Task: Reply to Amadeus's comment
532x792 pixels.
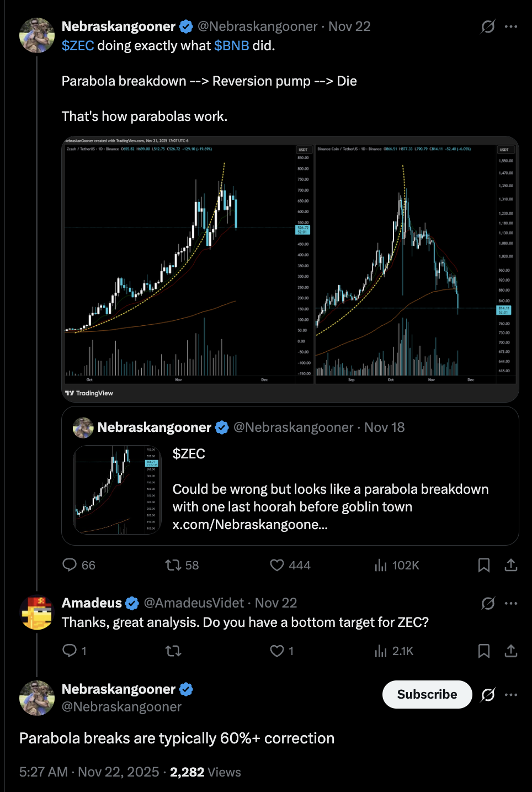Action: tap(70, 651)
